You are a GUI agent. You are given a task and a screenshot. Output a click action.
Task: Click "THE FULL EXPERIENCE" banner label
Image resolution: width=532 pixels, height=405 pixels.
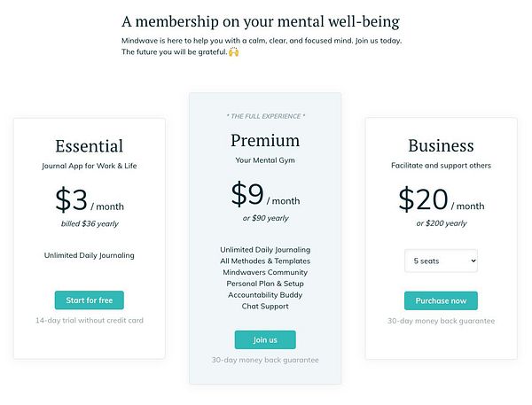coord(265,116)
